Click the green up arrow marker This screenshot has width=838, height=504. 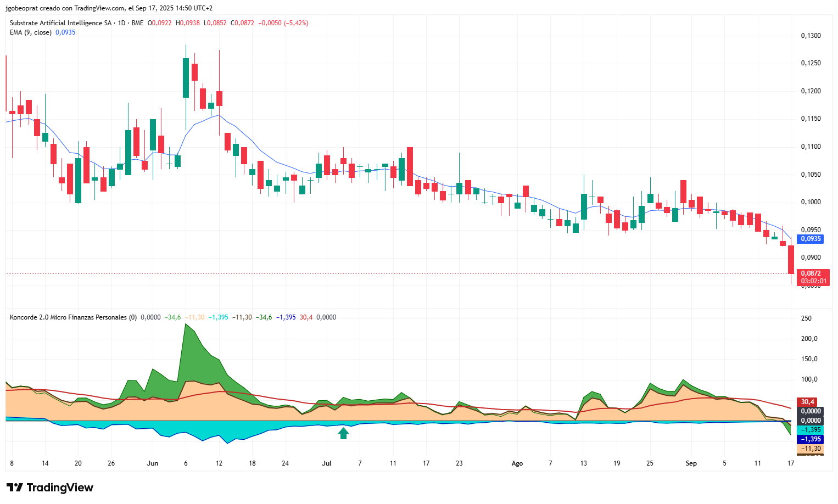tap(343, 434)
